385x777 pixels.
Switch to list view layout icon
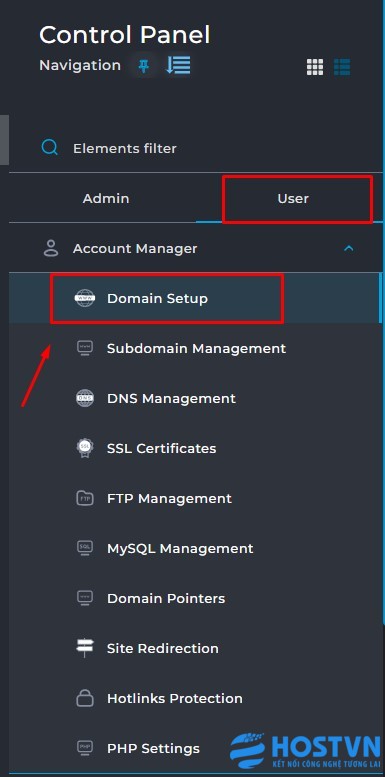342,67
